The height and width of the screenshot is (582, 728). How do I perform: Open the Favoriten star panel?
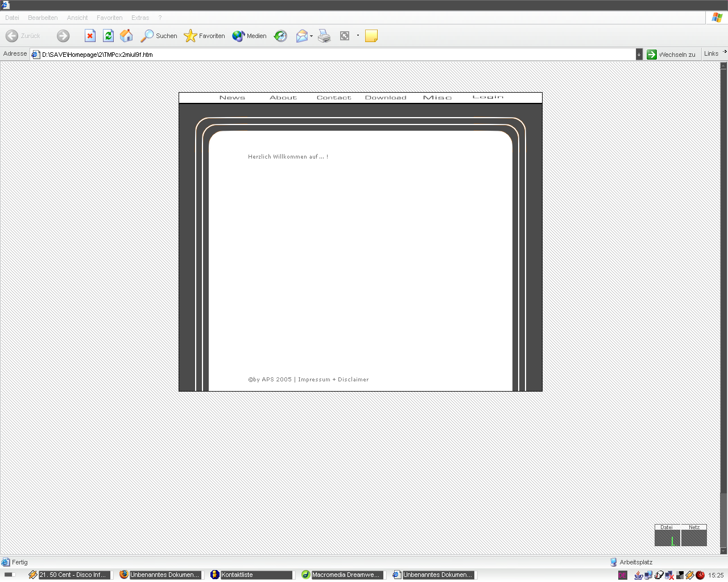205,36
